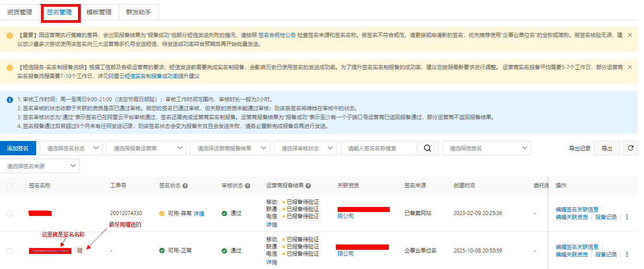Screen dimensions: 644x269
Task: Expand the 请选择签名来源 dropdown
Action: (40, 166)
